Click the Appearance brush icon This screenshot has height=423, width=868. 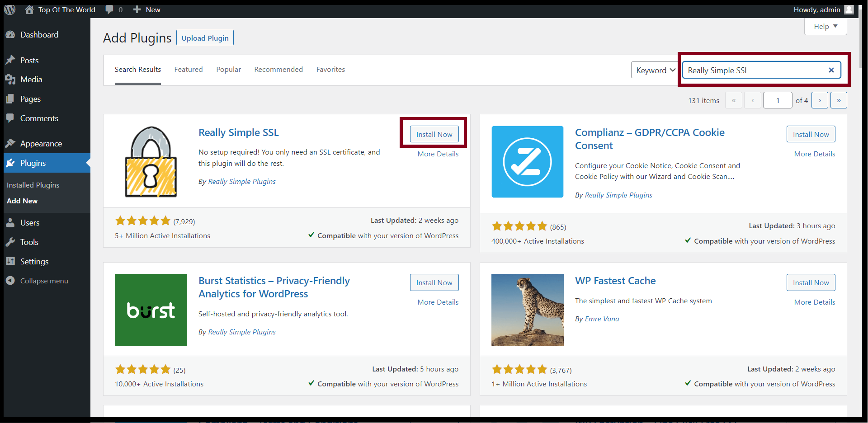coord(10,143)
